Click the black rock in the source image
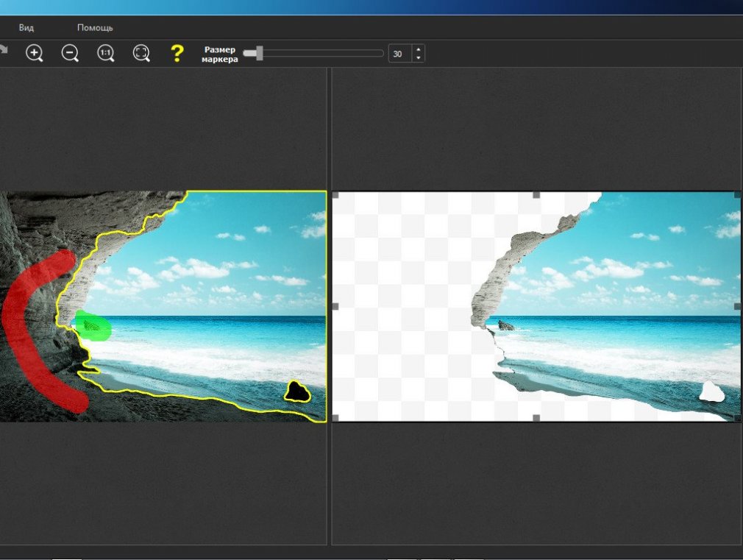Viewport: 743px width, 560px height. click(298, 391)
